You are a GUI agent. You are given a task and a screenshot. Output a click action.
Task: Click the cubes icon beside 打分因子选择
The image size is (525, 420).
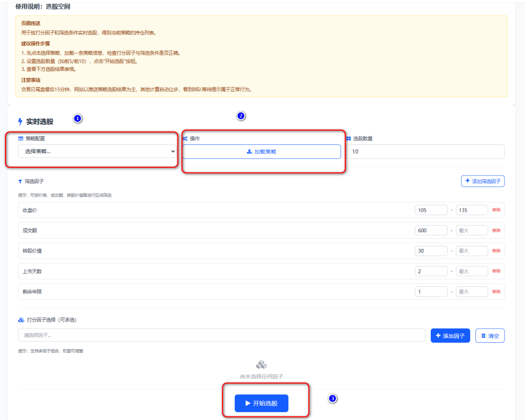point(21,320)
